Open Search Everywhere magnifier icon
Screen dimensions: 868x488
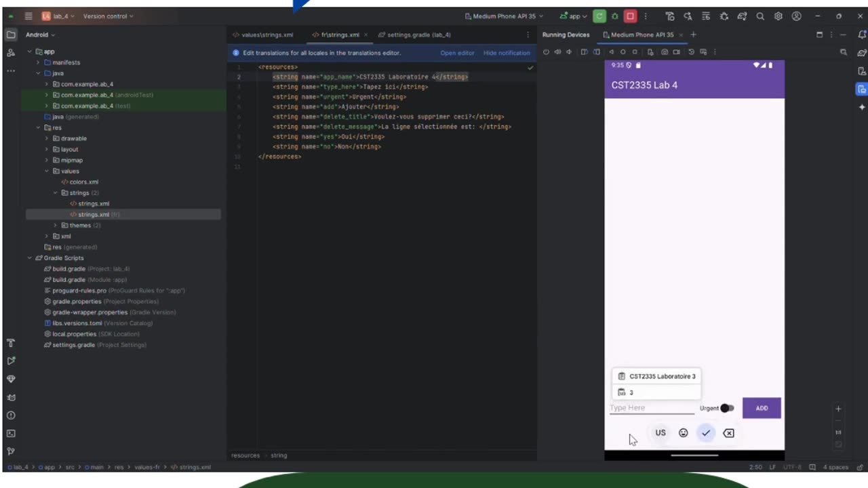pyautogui.click(x=760, y=16)
